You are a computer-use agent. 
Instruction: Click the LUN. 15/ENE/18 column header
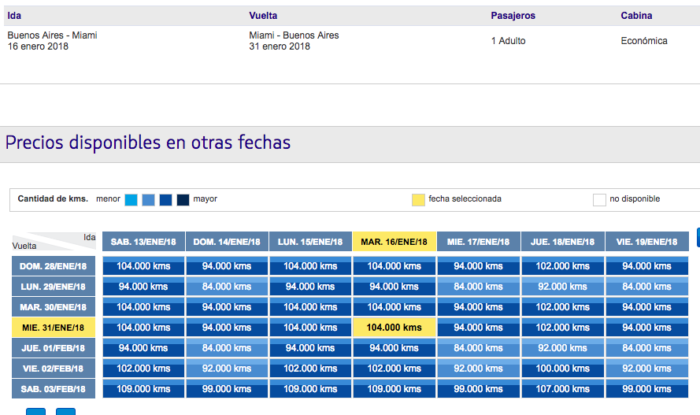coord(310,242)
